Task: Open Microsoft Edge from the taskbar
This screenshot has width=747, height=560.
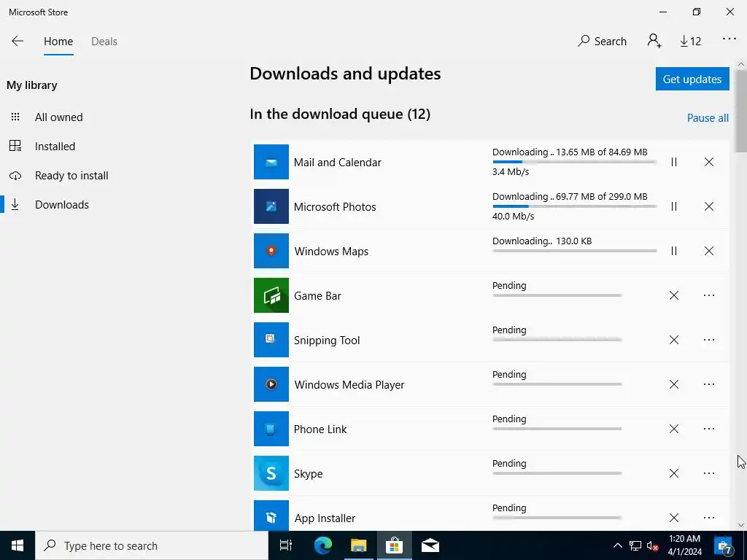Action: click(x=322, y=545)
